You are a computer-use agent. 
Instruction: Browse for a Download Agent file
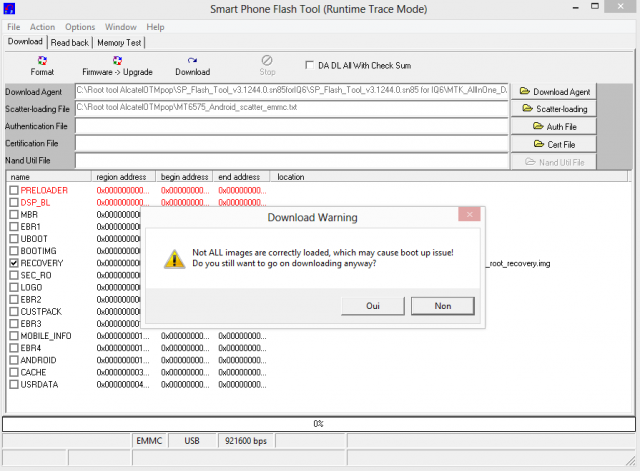553,91
